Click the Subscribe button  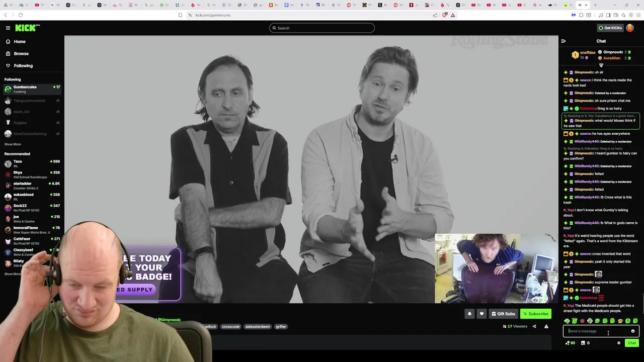535,314
